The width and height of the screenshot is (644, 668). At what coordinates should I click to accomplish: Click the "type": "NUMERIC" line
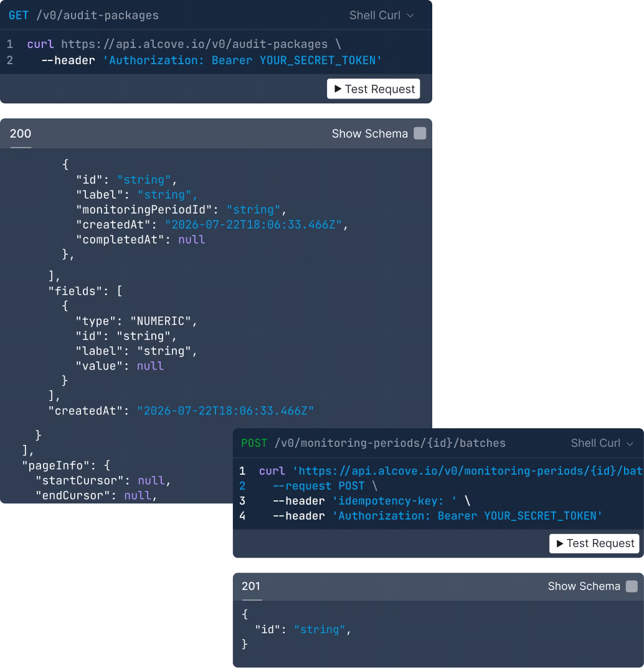click(x=136, y=321)
